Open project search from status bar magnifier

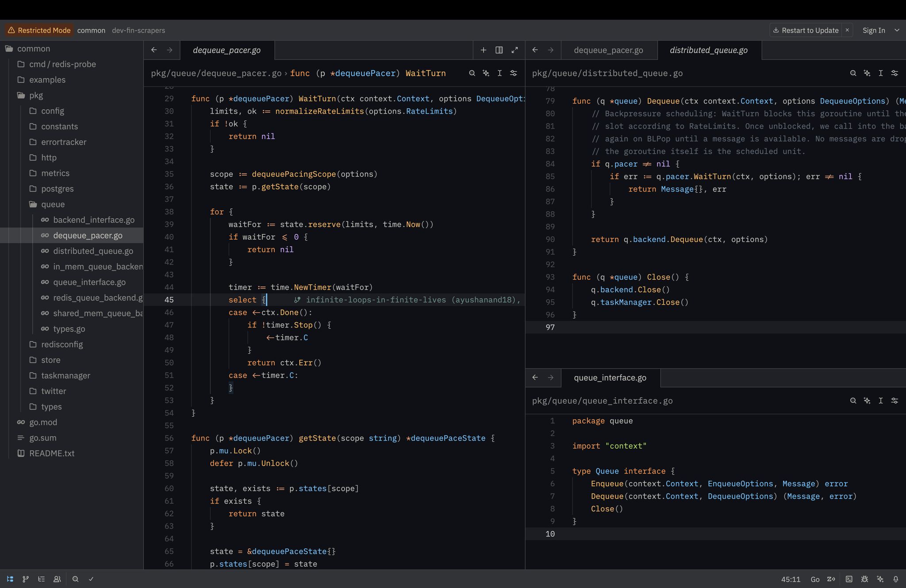76,579
